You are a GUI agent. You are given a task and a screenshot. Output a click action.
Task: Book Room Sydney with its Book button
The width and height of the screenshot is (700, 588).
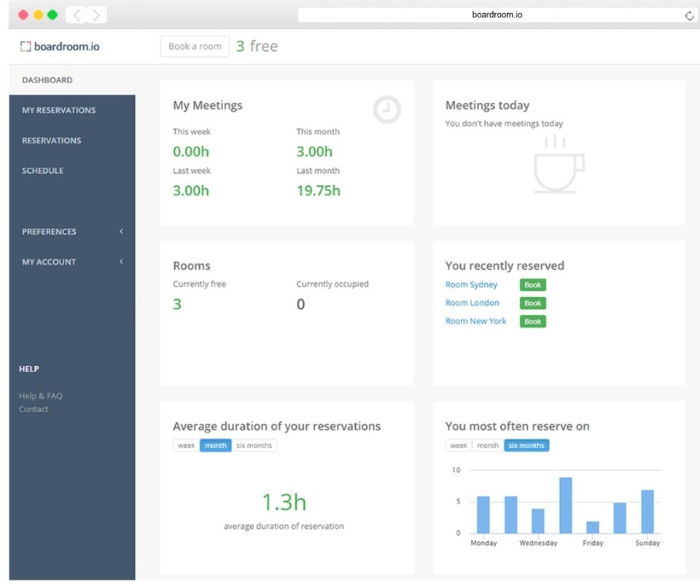click(532, 285)
